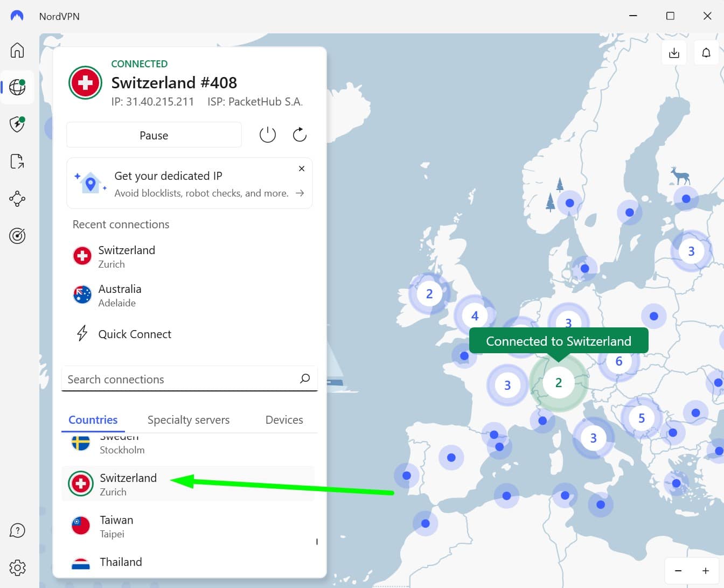Open the Help question mark icon
This screenshot has height=588, width=724.
point(17,530)
